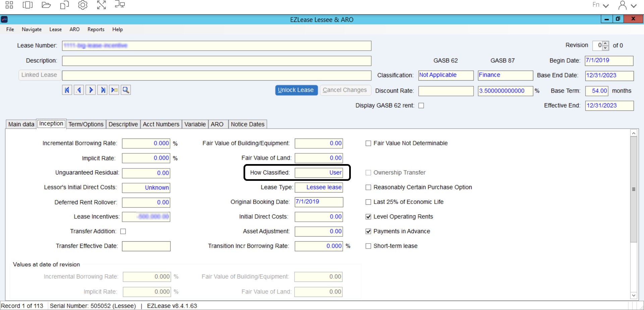Click the scrollbar down arrow
Image resolution: width=644 pixels, height=310 pixels.
click(x=634, y=295)
